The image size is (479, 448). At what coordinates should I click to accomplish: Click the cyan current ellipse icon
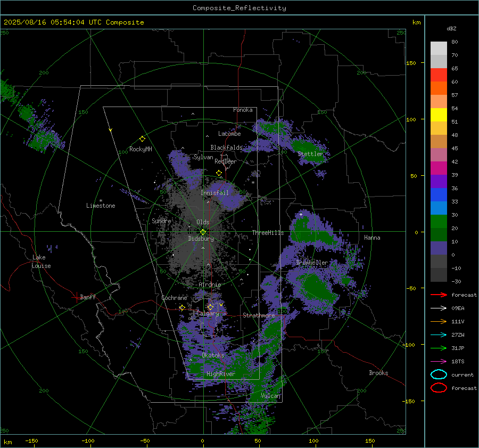(439, 374)
